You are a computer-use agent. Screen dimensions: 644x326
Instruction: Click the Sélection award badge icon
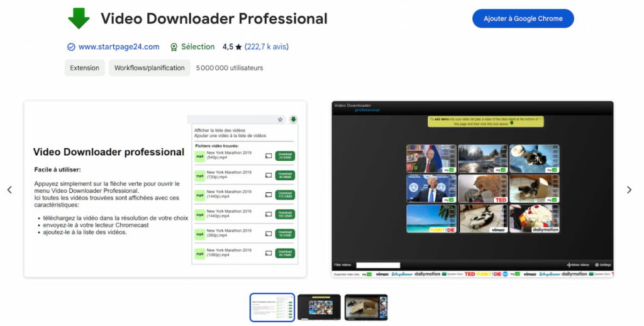tap(174, 47)
